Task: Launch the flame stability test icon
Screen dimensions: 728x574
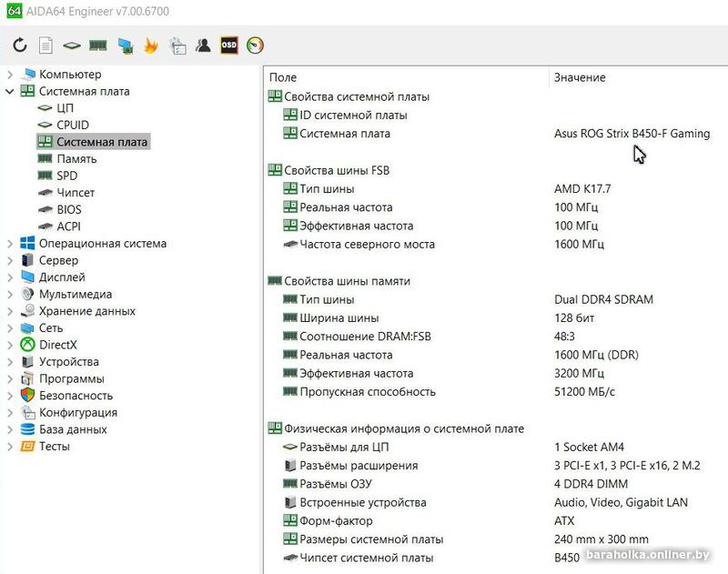Action: [151, 45]
